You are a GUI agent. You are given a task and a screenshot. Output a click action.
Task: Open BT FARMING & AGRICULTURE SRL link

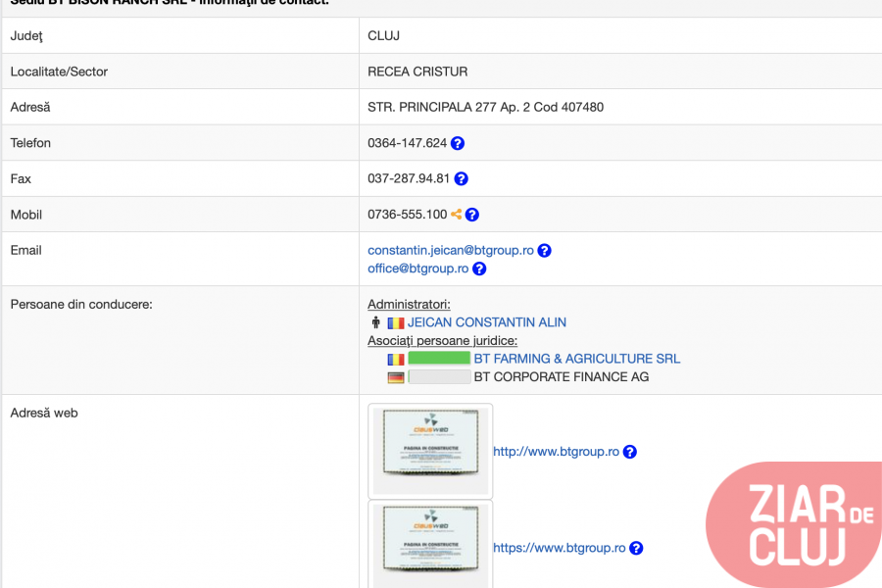(576, 359)
